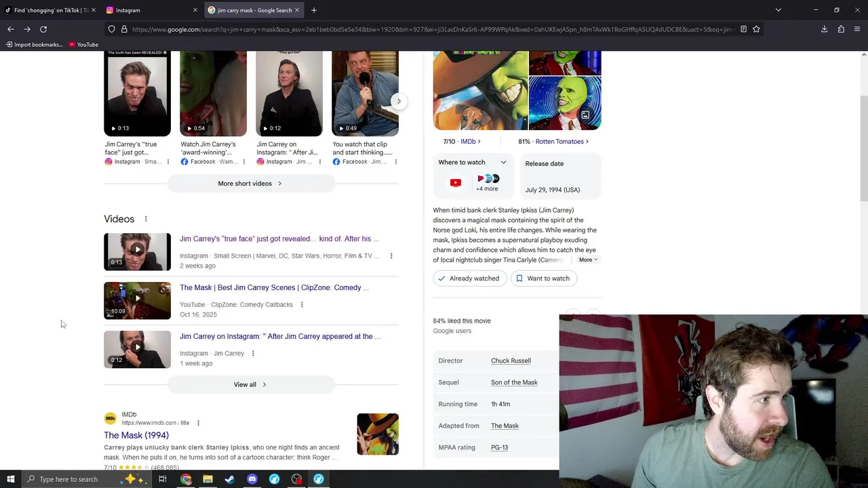The height and width of the screenshot is (488, 868).
Task: Expand View all videos
Action: coord(250,384)
